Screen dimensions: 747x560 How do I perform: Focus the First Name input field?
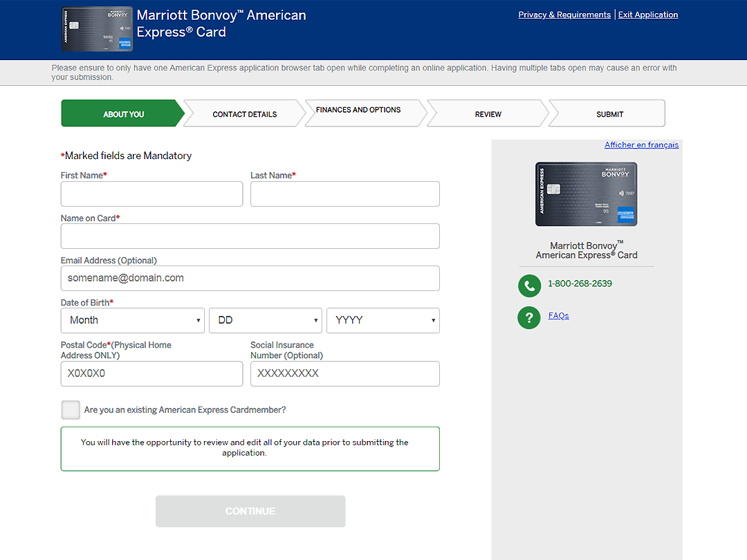pyautogui.click(x=151, y=194)
